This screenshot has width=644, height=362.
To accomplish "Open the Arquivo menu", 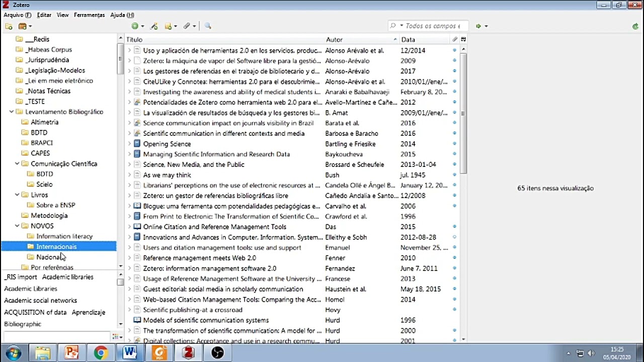I will (18, 15).
